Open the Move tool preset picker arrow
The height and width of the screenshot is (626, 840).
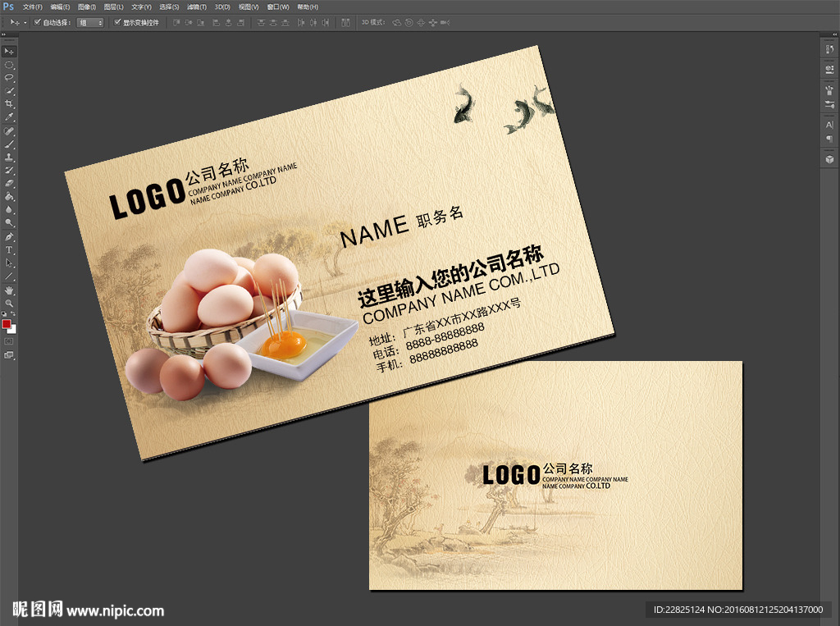[x=25, y=22]
